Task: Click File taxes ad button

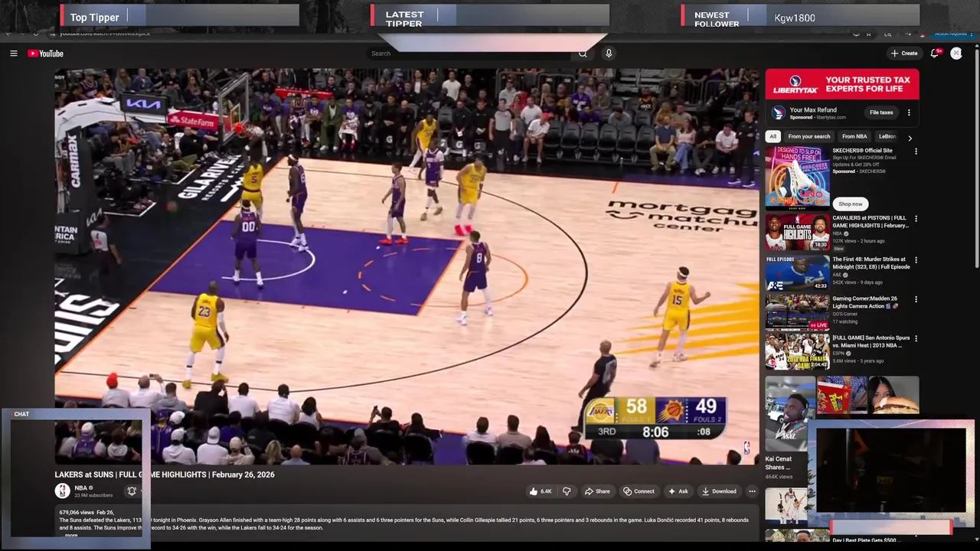Action: 881,112
